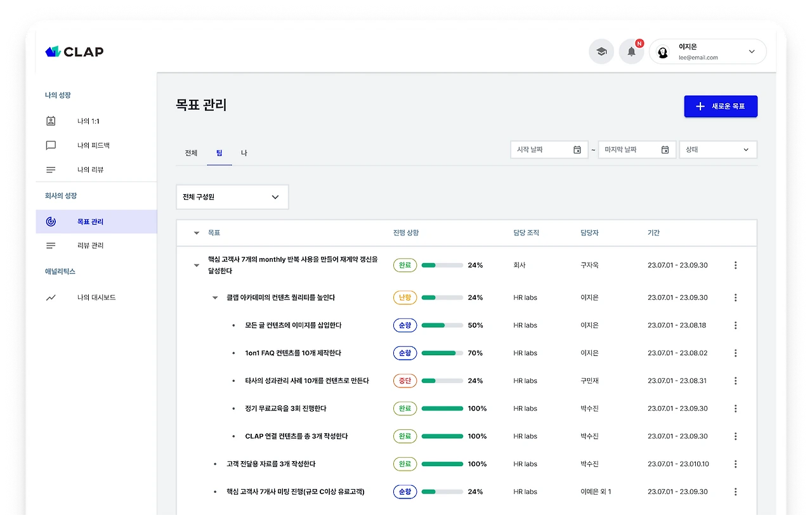This screenshot has width=812, height=515.
Task: Switch to the 팀 tab
Action: pyautogui.click(x=219, y=153)
